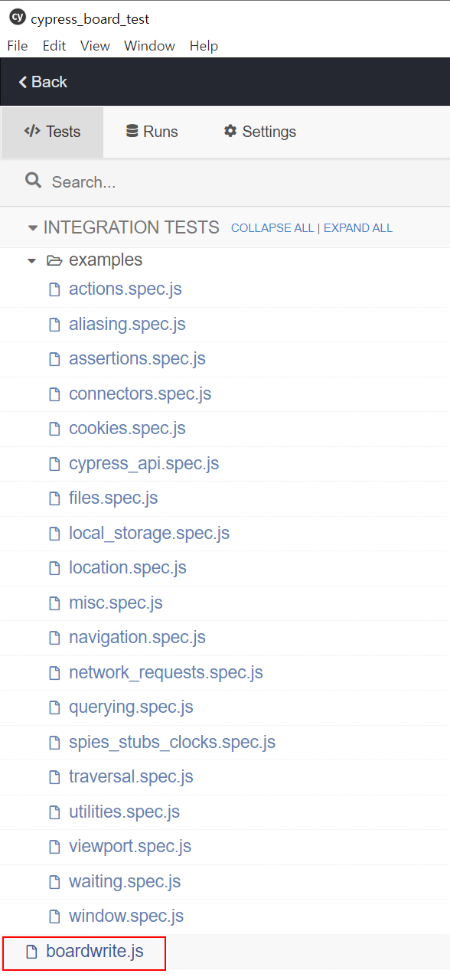Click the search magnifier icon
450x980 pixels.
33,181
